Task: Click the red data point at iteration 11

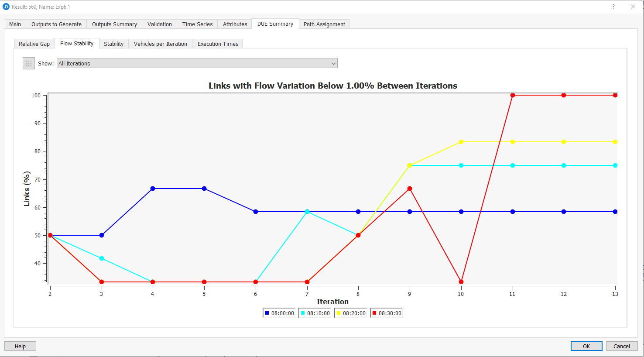Action: 512,95
